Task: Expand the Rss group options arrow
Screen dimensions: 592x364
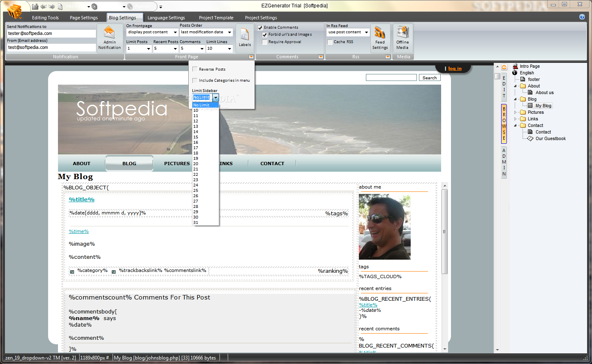Action: pyautogui.click(x=387, y=57)
